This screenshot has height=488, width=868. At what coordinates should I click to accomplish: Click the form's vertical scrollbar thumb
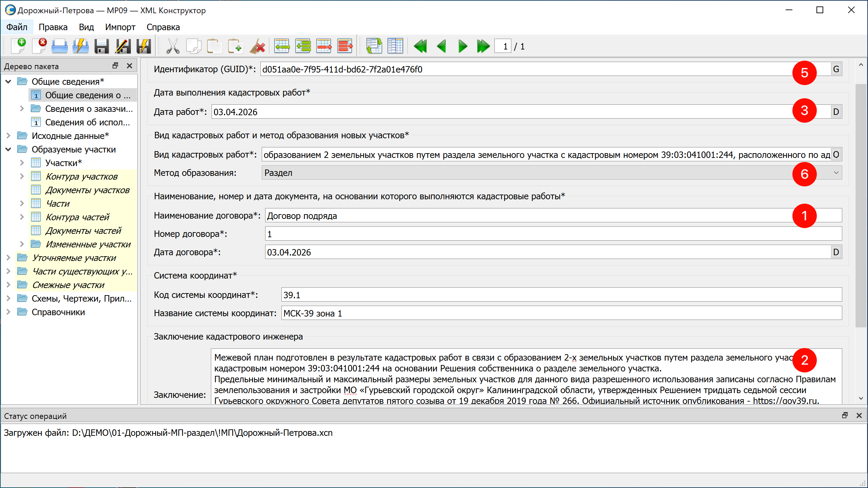coord(861,205)
